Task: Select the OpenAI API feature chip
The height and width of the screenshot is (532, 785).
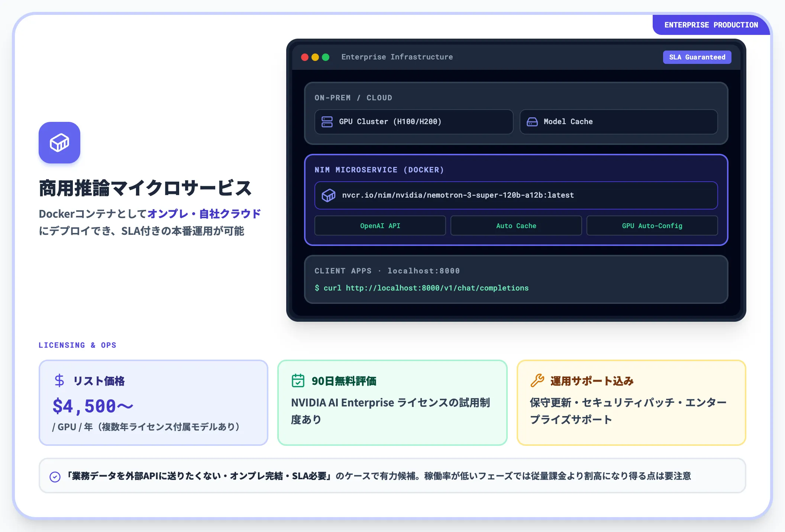Action: point(380,226)
